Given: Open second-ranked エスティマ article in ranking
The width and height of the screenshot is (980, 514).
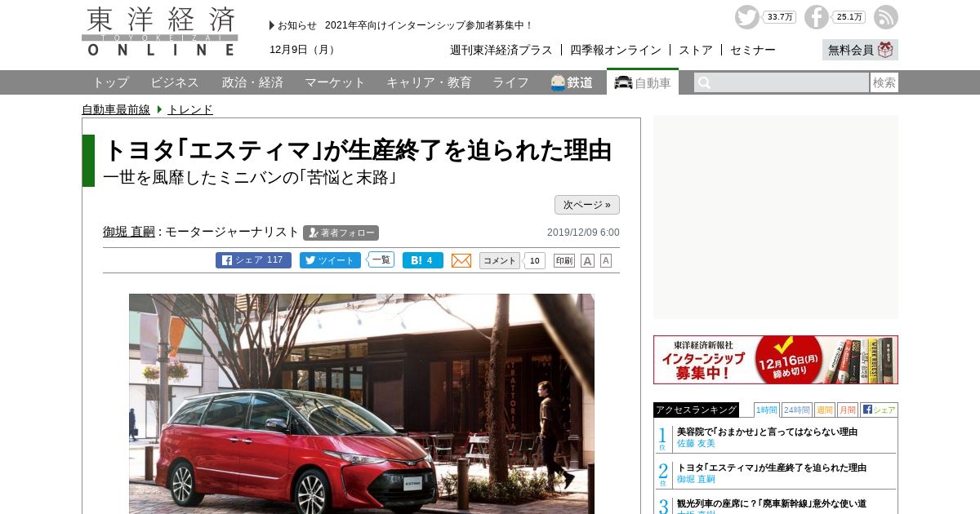Looking at the screenshot, I should click(772, 467).
